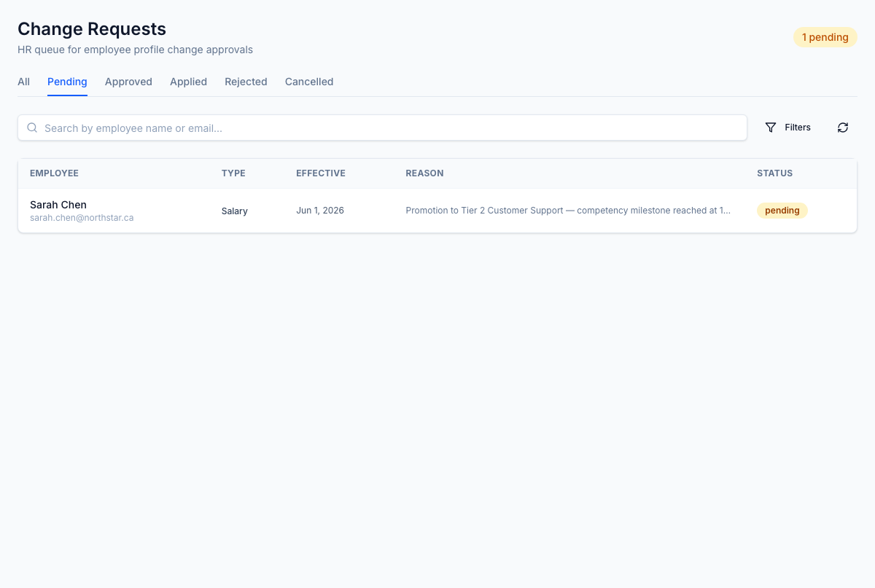The width and height of the screenshot is (875, 588).
Task: Click the search magnifier icon
Action: 32,128
